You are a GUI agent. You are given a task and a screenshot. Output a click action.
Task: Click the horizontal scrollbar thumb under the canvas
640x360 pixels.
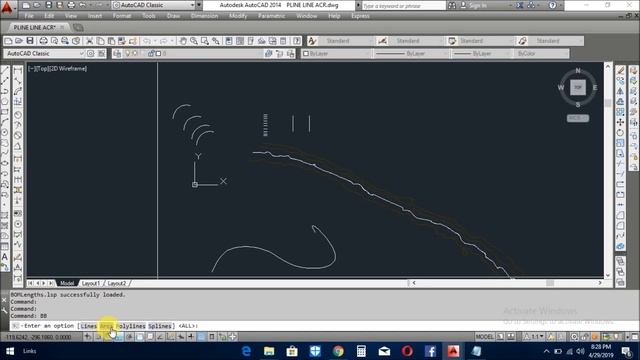[550, 283]
